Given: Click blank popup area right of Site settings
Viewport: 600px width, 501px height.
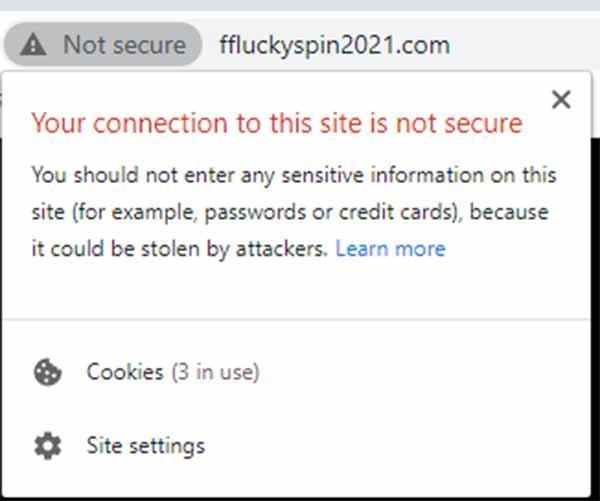Looking at the screenshot, I should coord(398,446).
